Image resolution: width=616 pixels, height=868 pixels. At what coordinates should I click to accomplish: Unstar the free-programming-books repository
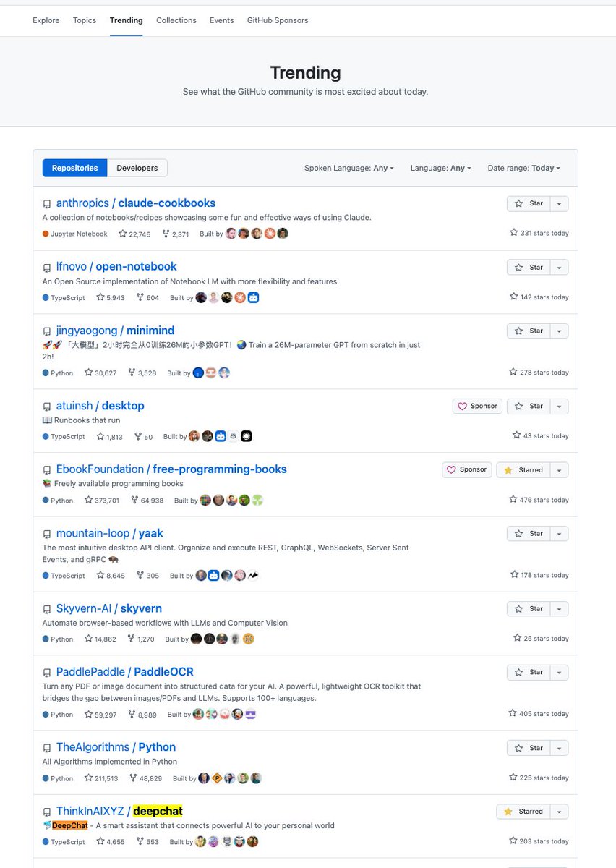pos(523,469)
